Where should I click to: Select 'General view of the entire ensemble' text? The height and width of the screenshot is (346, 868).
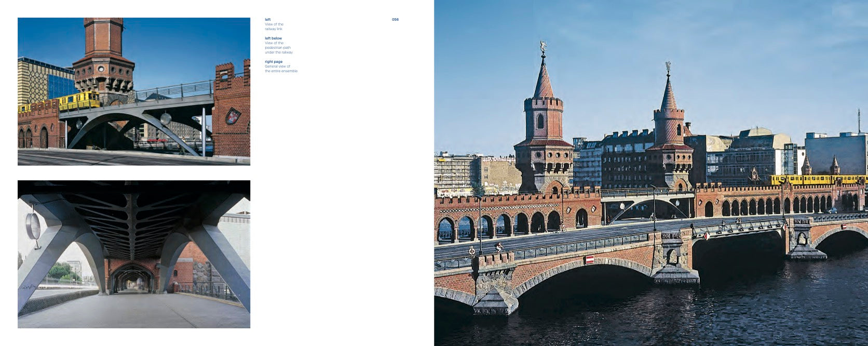(281, 69)
